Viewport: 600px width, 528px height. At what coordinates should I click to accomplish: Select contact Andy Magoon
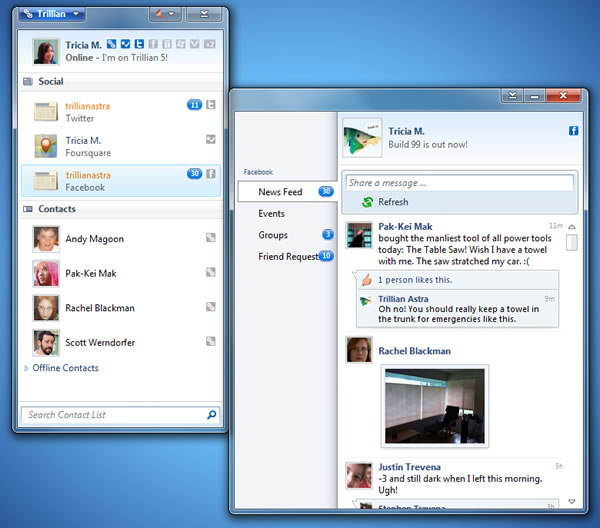(95, 239)
